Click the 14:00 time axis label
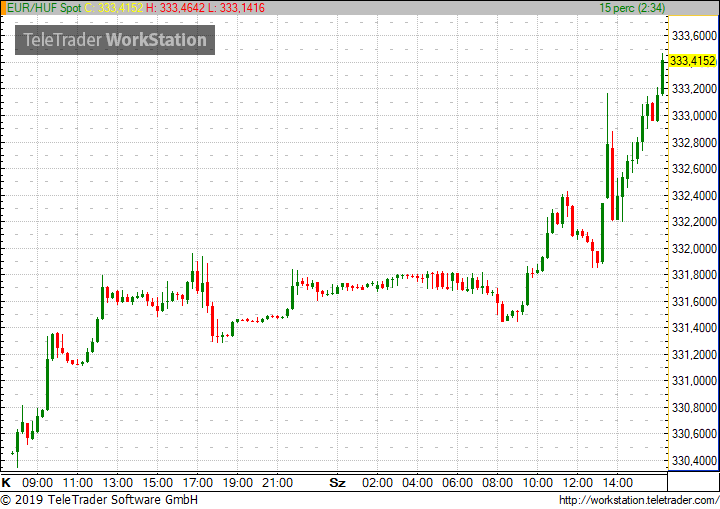This screenshot has height=509, width=720. (x=618, y=483)
